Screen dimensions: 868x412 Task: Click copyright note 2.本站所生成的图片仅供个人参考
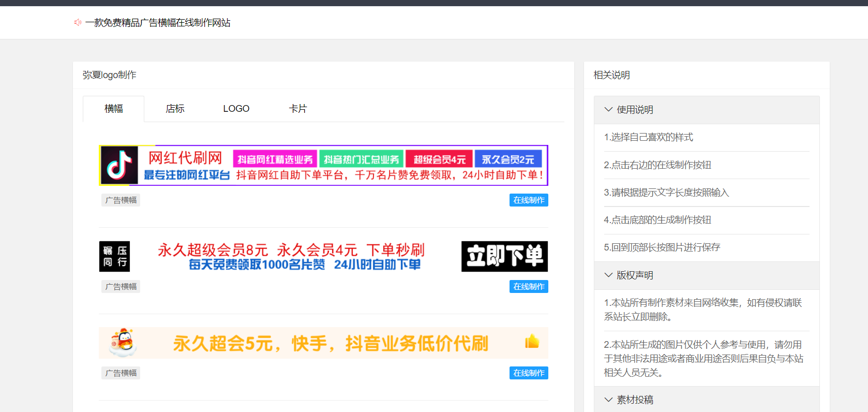tap(704, 359)
